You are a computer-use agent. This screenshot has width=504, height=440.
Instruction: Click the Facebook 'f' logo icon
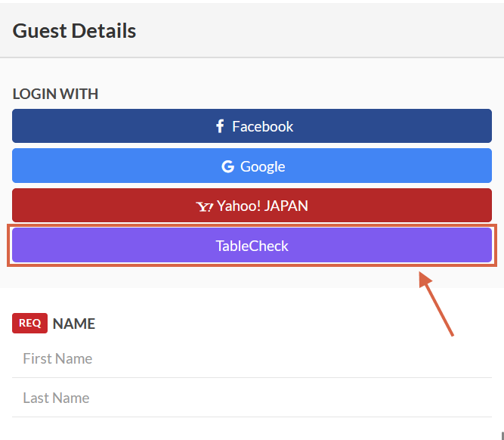coord(220,126)
